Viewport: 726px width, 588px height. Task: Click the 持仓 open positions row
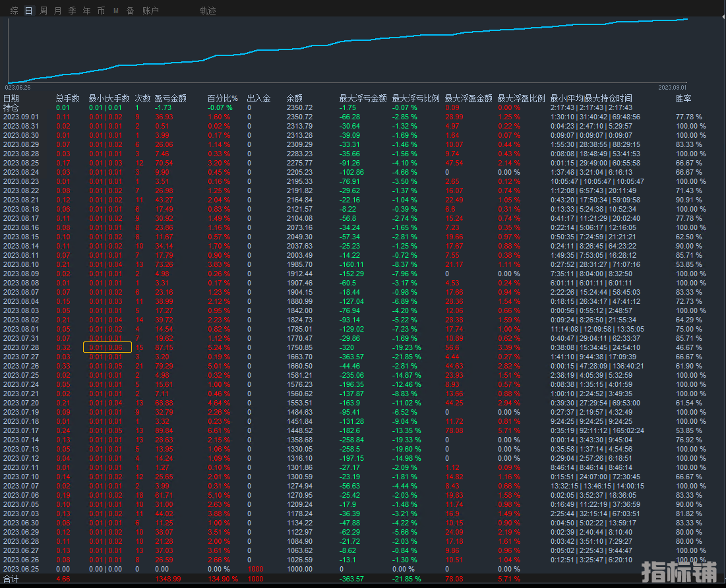(11, 107)
